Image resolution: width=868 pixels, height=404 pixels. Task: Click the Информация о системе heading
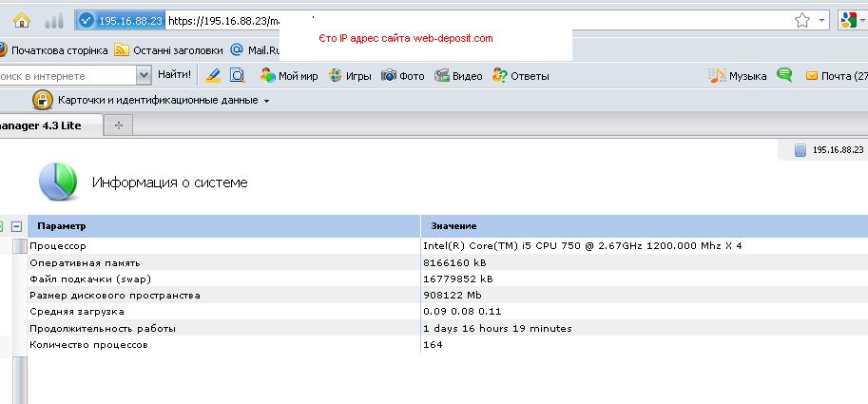click(x=170, y=183)
